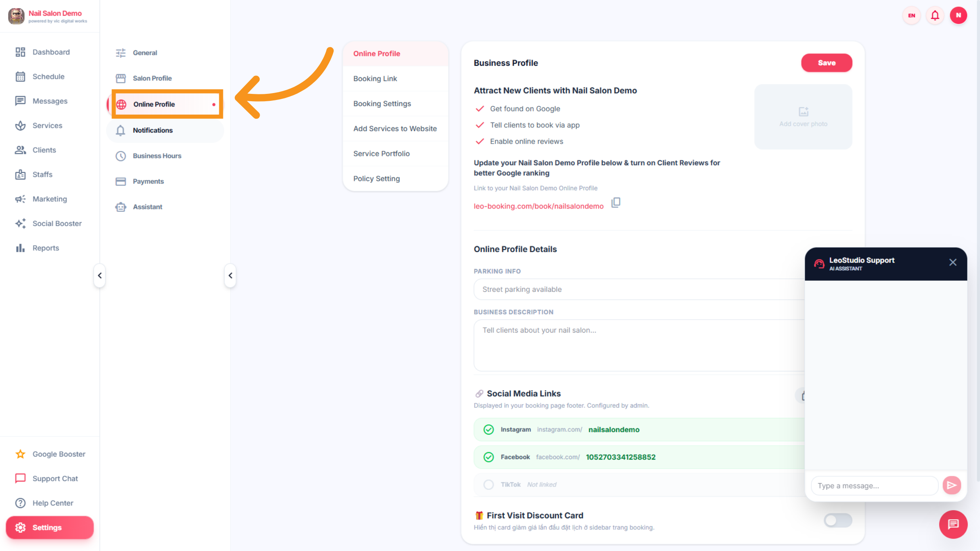Viewport: 980px width, 551px height.
Task: Collapse the settings submenu panel chevron
Action: (x=230, y=275)
